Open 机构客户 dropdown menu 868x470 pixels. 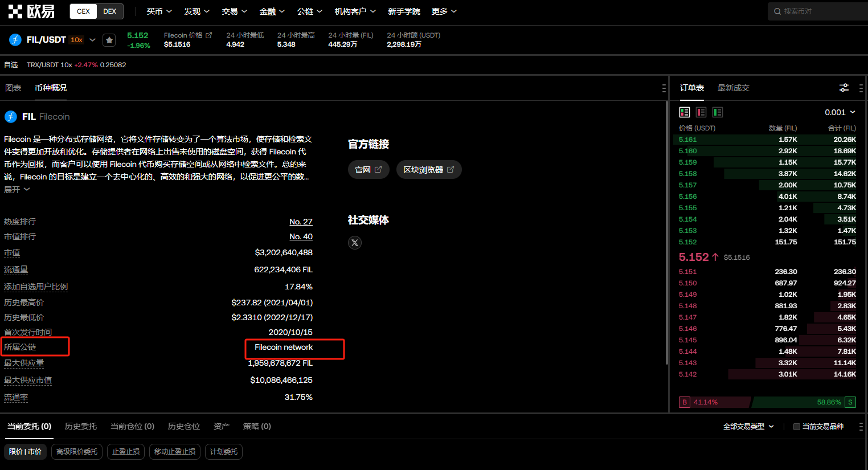click(x=355, y=11)
